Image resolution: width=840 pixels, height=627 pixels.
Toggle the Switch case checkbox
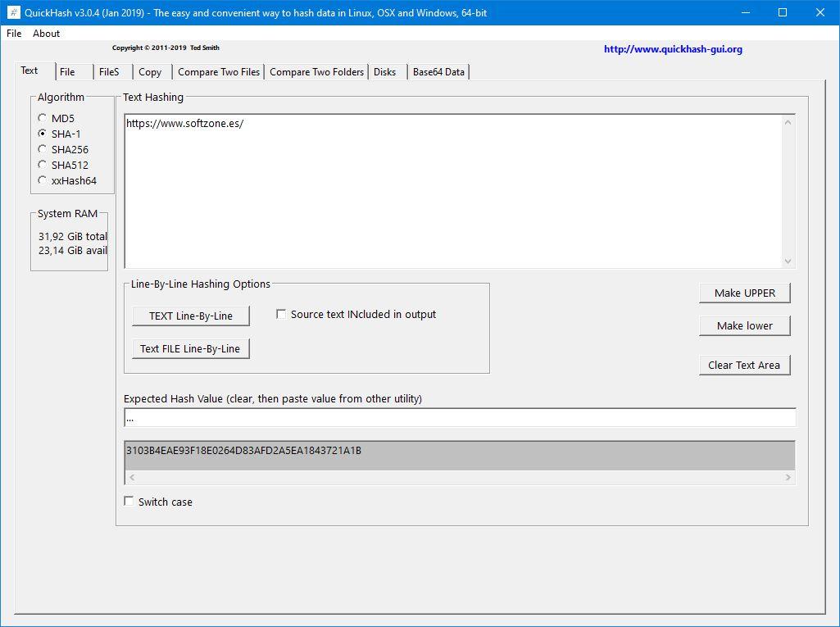pos(129,501)
